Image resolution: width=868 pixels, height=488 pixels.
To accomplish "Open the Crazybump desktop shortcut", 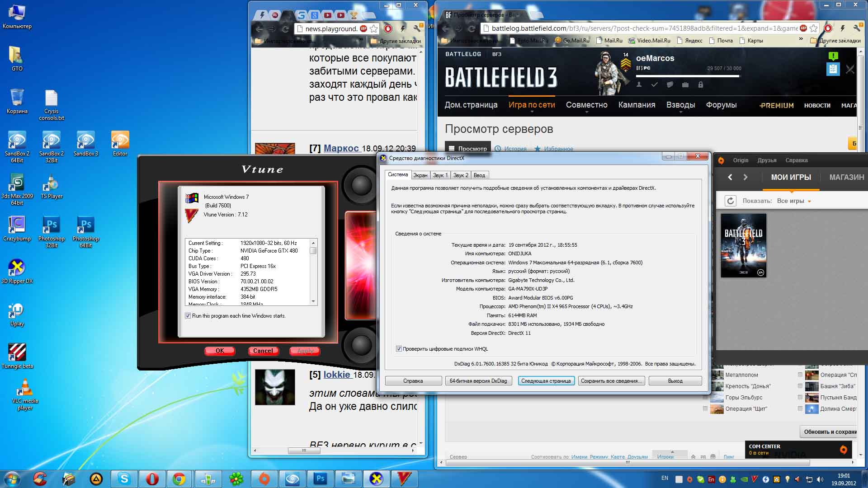I will [x=17, y=229].
